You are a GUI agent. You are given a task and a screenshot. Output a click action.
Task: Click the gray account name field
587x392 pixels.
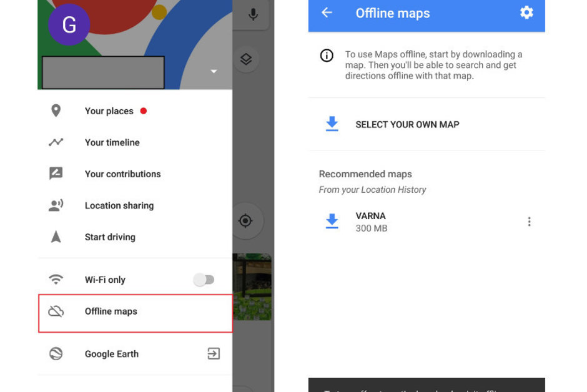click(103, 72)
